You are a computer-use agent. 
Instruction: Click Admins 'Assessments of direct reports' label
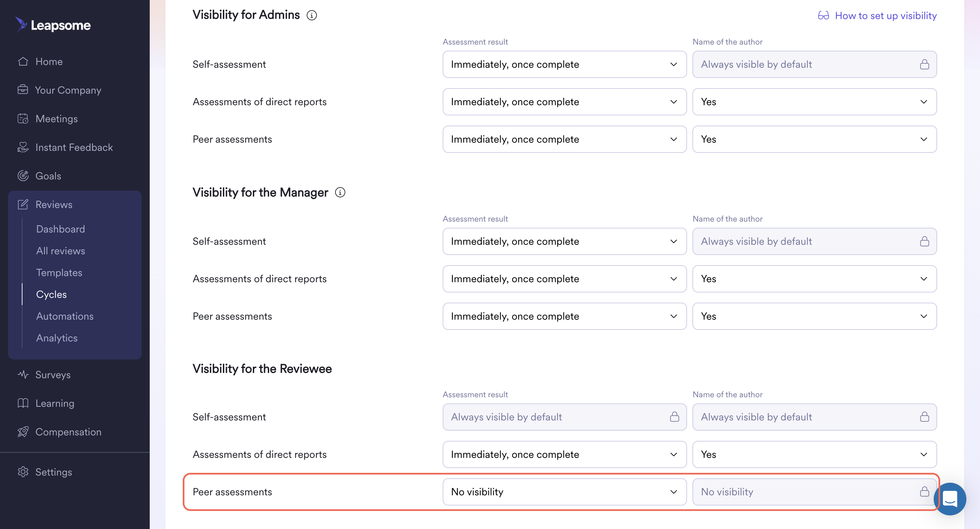tap(259, 102)
